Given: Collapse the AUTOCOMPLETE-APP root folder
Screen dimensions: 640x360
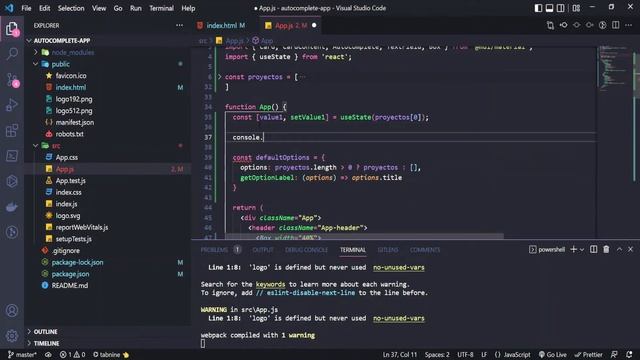Looking at the screenshot, I should coord(29,41).
